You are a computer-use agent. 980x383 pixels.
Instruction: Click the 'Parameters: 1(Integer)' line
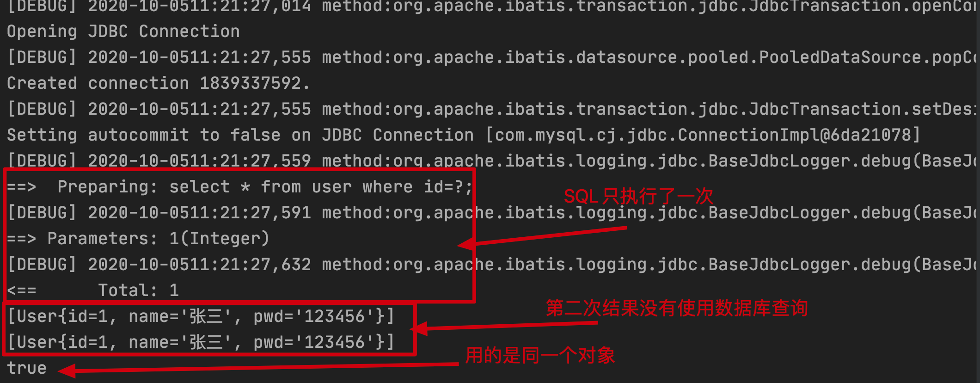138,239
